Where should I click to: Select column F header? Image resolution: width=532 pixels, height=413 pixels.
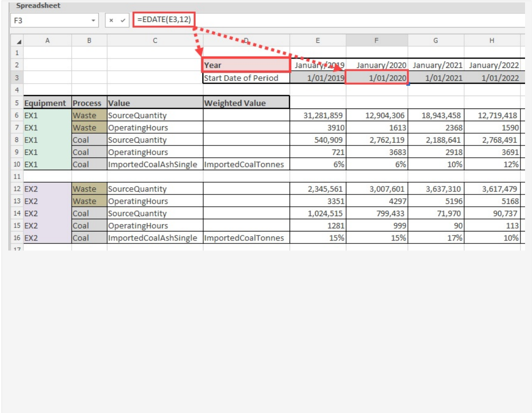pyautogui.click(x=377, y=41)
